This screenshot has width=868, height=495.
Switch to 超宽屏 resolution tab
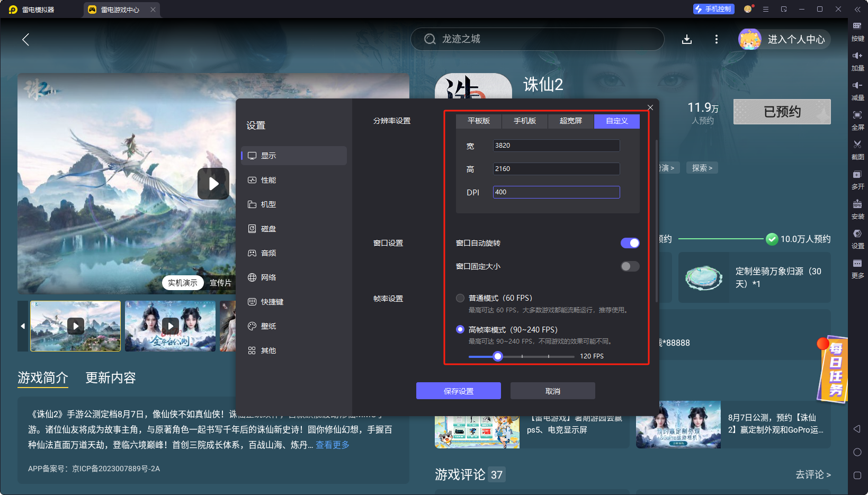click(x=571, y=121)
